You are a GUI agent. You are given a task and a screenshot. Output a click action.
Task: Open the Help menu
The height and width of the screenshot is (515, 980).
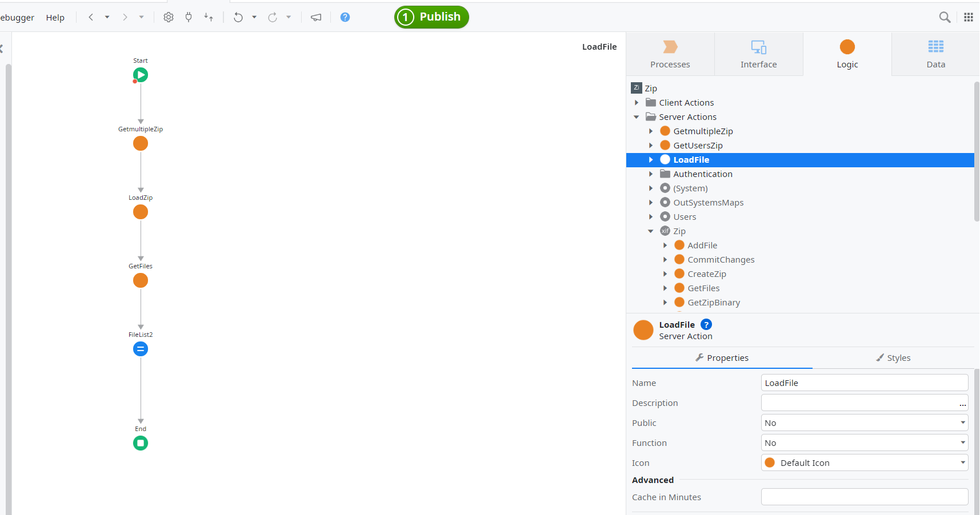(55, 18)
